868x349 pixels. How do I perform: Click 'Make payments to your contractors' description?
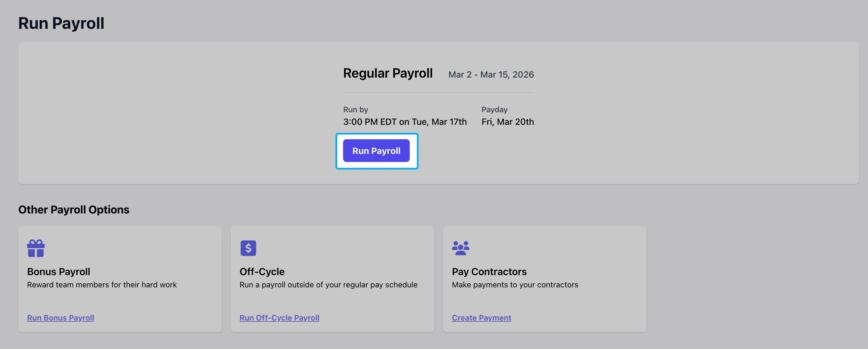[514, 285]
